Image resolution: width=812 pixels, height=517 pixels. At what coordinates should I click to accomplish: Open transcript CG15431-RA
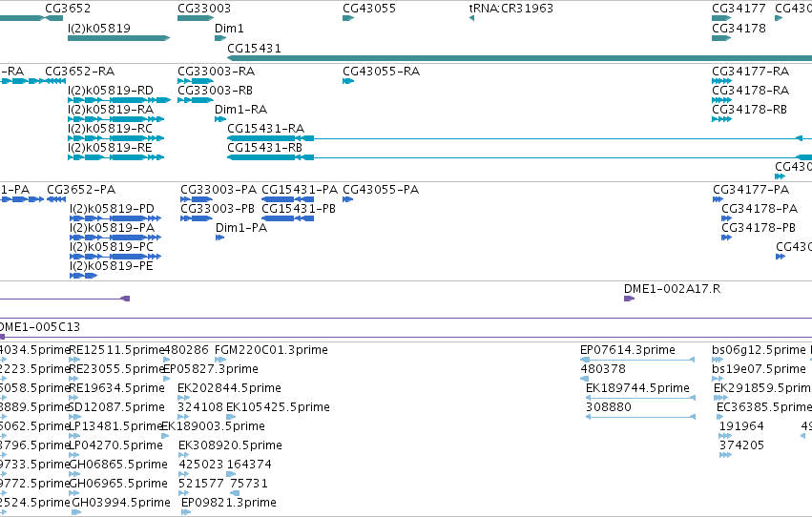click(265, 129)
